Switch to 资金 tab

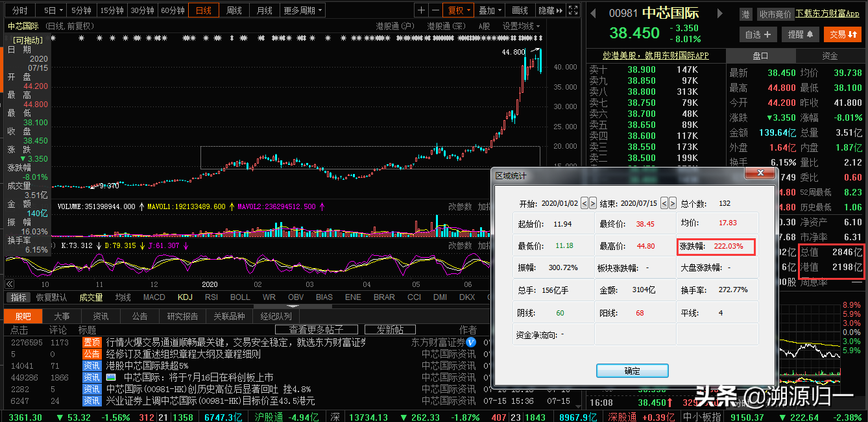[830, 56]
